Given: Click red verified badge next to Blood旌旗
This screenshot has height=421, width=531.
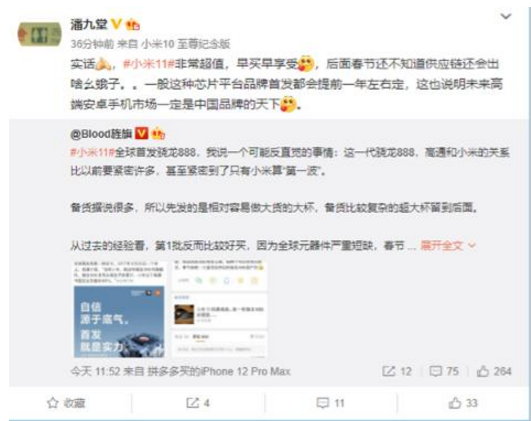Looking at the screenshot, I should click(x=141, y=133).
